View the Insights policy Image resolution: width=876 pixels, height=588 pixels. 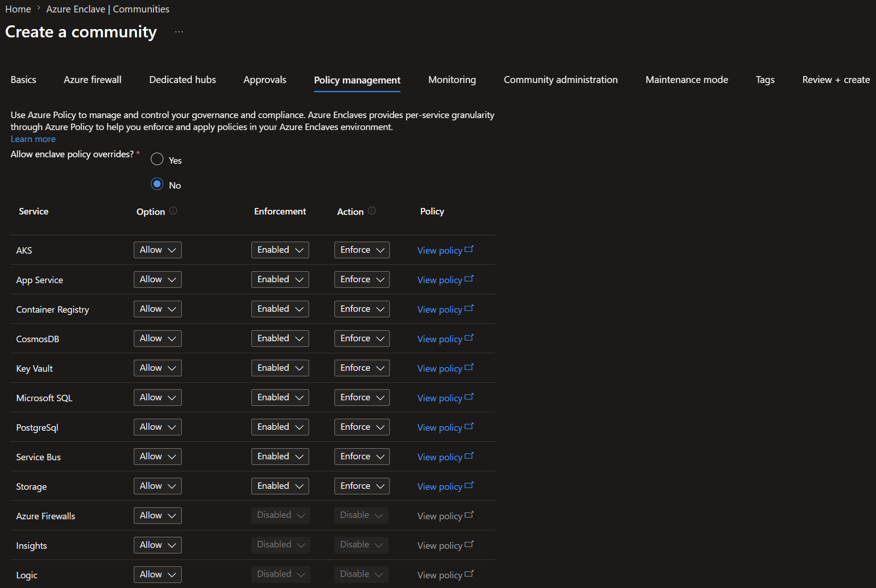(445, 545)
